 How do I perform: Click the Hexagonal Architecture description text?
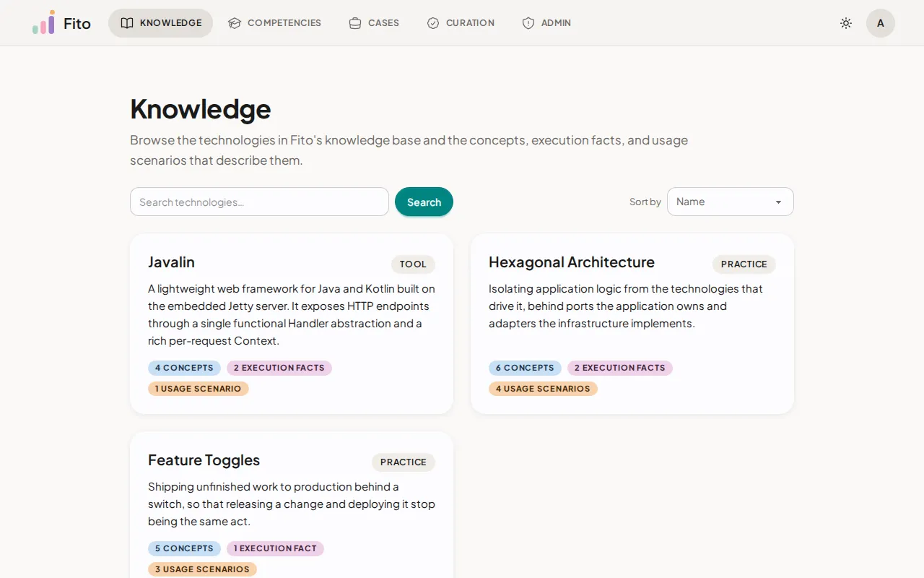pos(626,306)
